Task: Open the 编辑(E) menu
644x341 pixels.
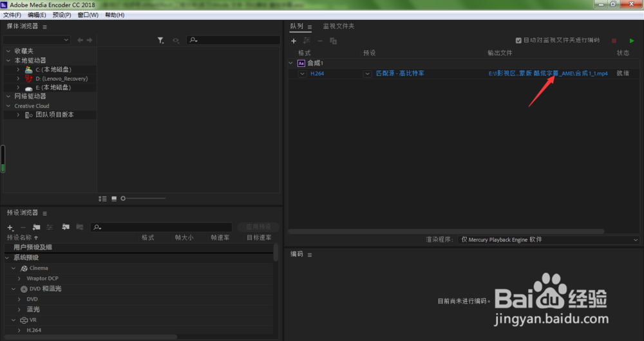Action: (x=37, y=15)
